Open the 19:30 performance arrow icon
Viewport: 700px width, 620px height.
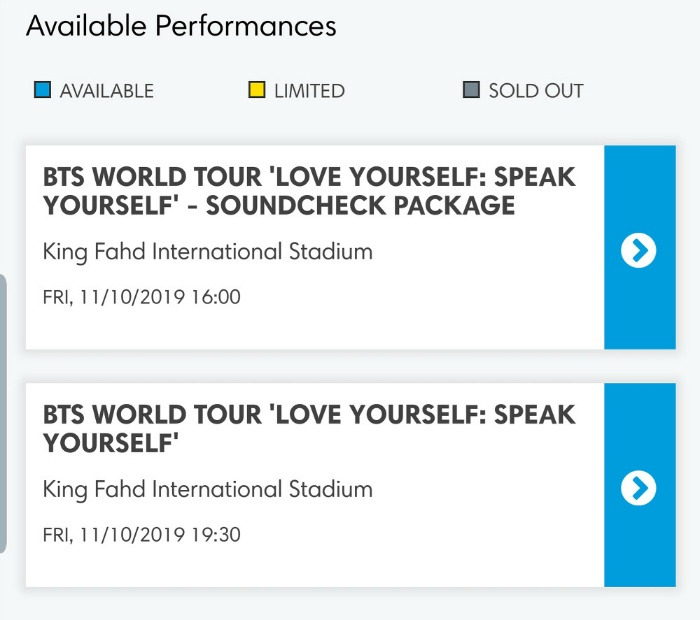click(x=638, y=488)
